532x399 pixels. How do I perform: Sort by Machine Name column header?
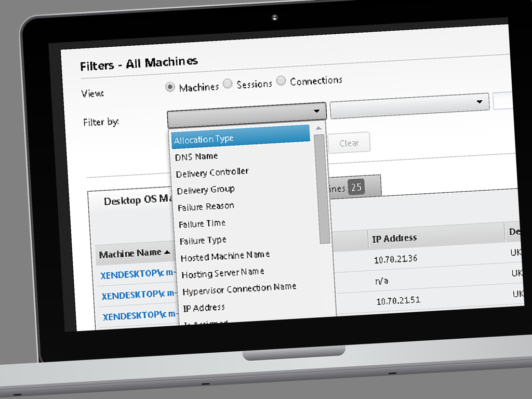(134, 254)
